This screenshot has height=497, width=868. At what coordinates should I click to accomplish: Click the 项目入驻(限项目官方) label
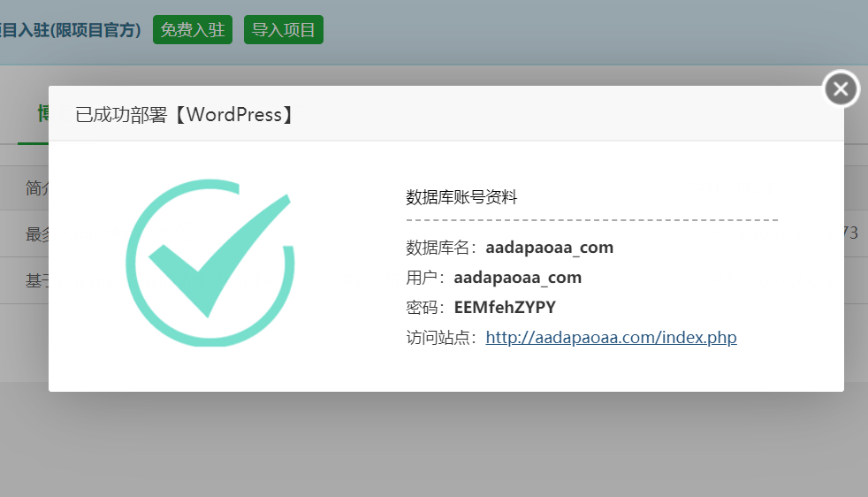(x=71, y=30)
